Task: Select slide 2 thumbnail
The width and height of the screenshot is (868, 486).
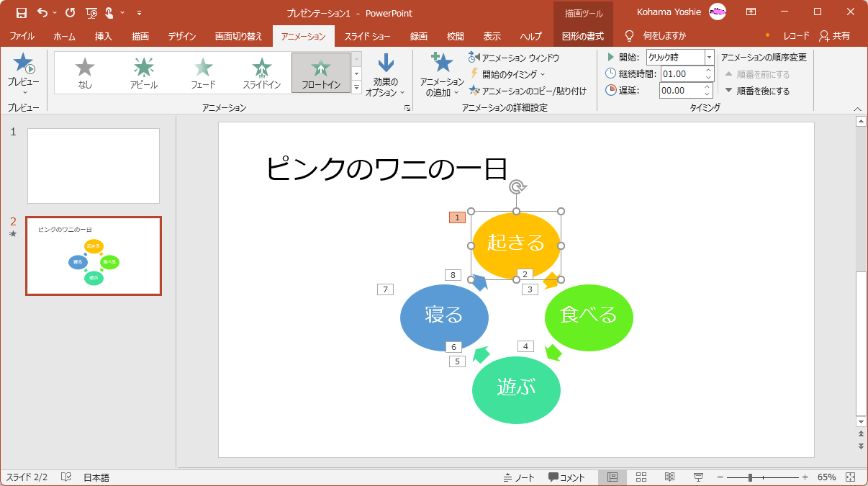Action: click(94, 256)
